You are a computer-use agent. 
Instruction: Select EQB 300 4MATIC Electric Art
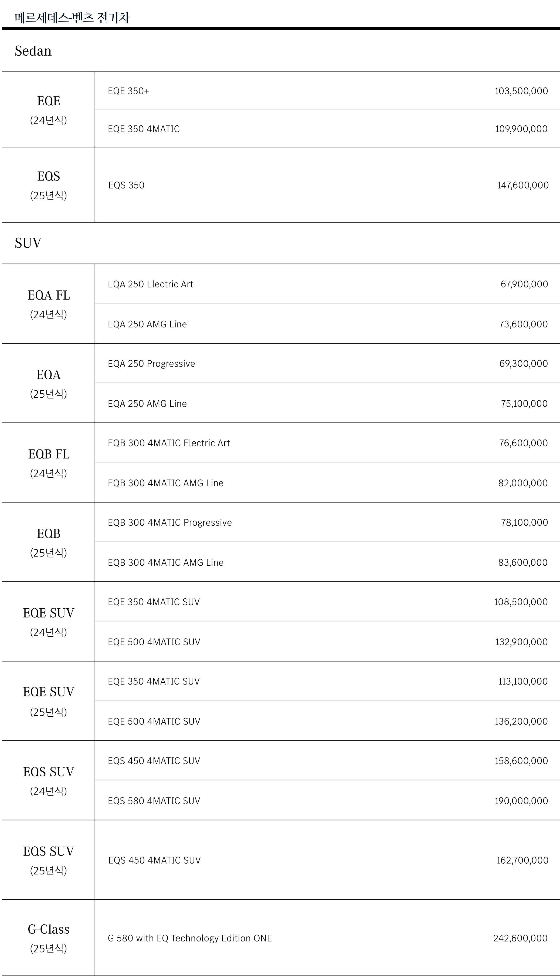pos(169,443)
